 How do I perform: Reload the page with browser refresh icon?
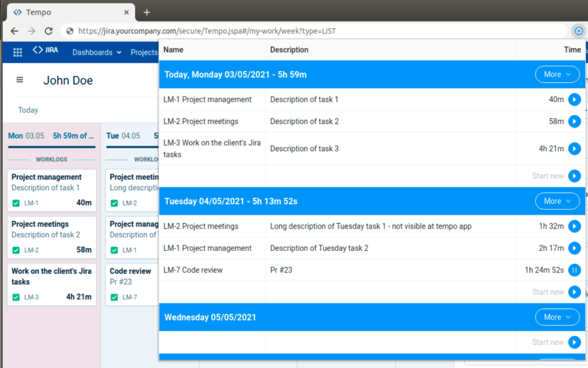click(49, 31)
